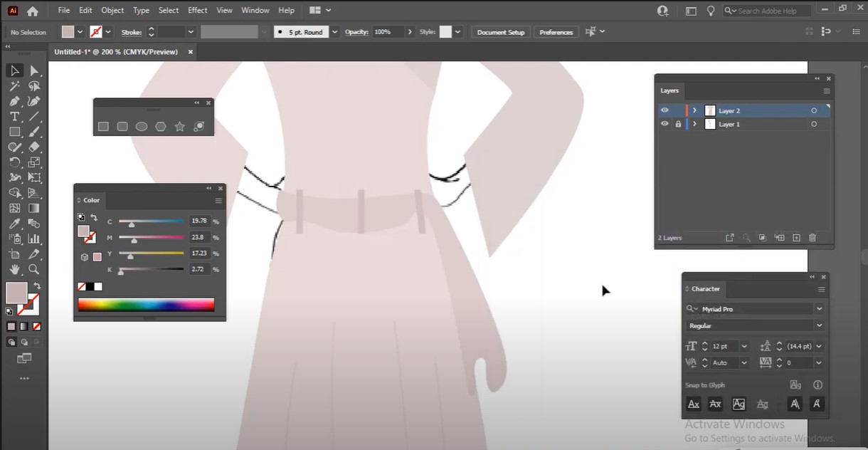868x450 pixels.
Task: Activate the Zoom tool
Action: pyautogui.click(x=33, y=269)
